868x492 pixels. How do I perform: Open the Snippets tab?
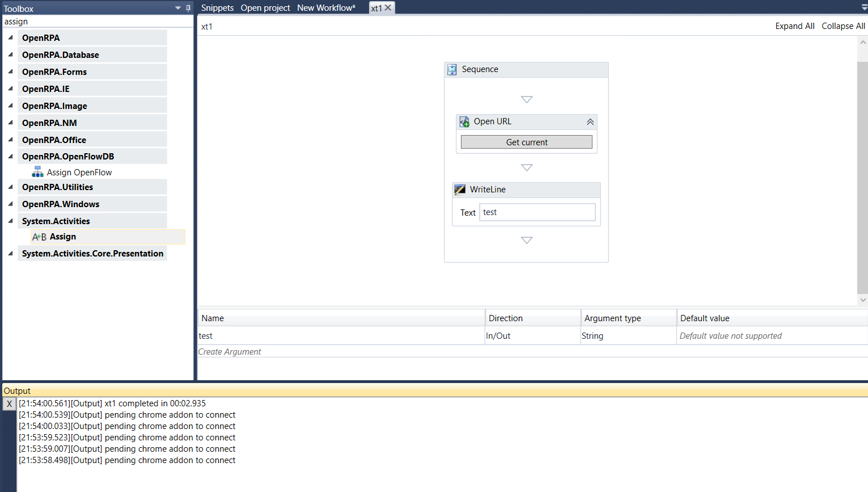(x=217, y=8)
